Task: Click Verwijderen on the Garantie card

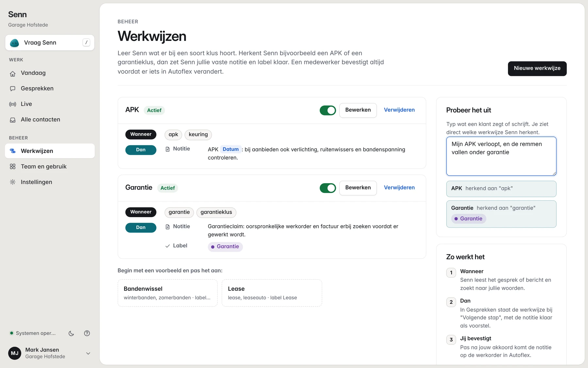Action: click(399, 188)
